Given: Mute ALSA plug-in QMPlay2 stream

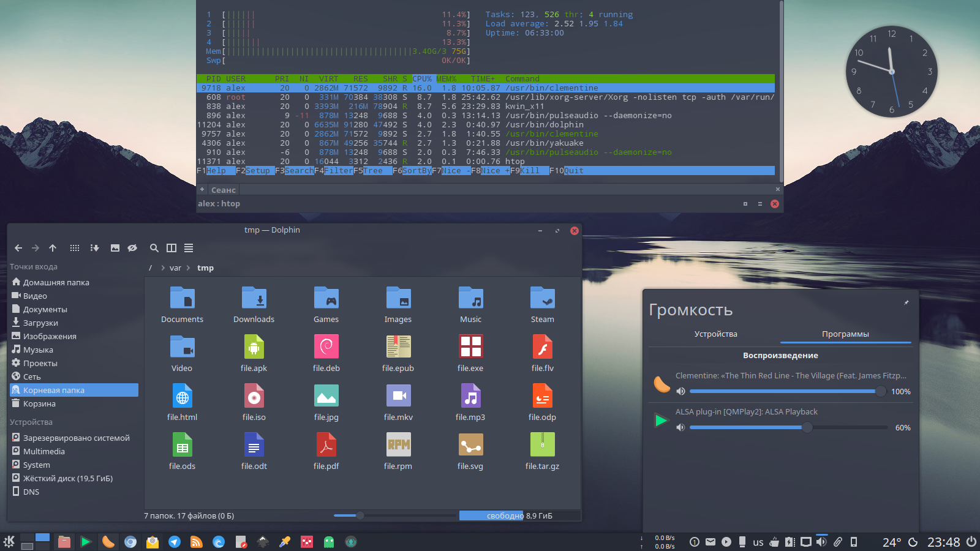Looking at the screenshot, I should tap(680, 427).
